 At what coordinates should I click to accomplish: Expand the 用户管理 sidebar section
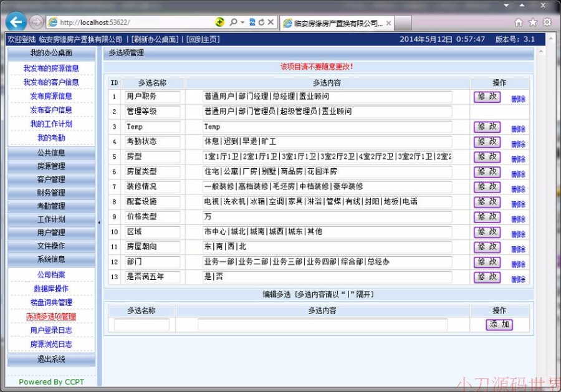click(x=52, y=232)
